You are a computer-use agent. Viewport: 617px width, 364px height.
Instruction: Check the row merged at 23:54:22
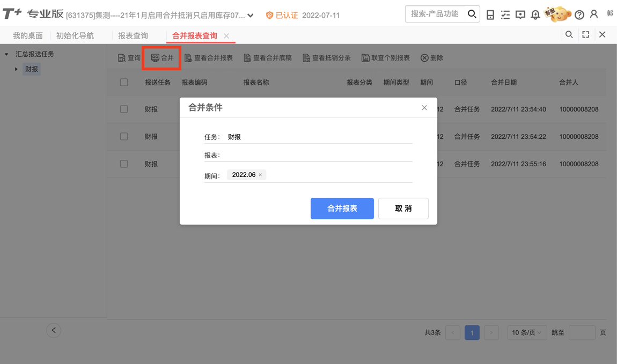tap(124, 136)
